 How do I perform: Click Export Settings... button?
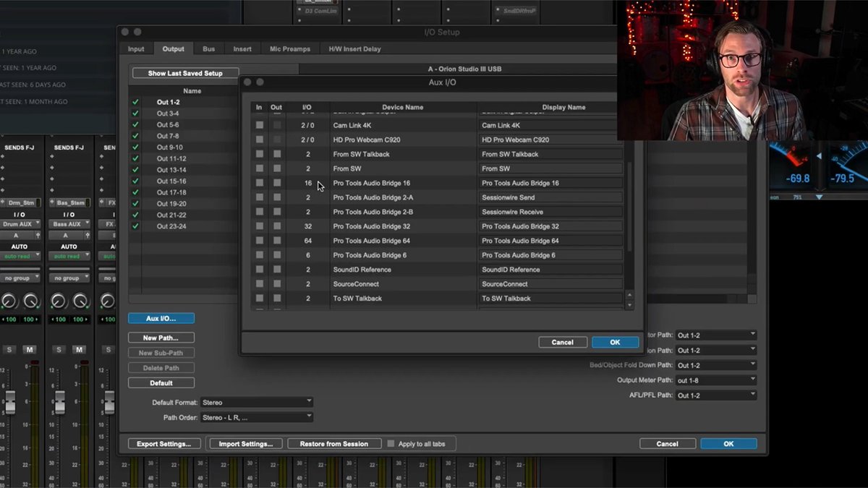[x=164, y=444]
